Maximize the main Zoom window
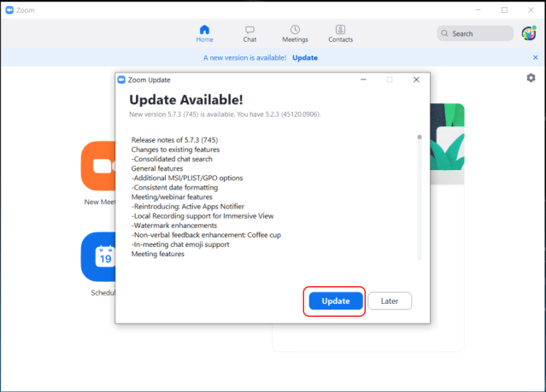Image resolution: width=546 pixels, height=392 pixels. pyautogui.click(x=504, y=10)
